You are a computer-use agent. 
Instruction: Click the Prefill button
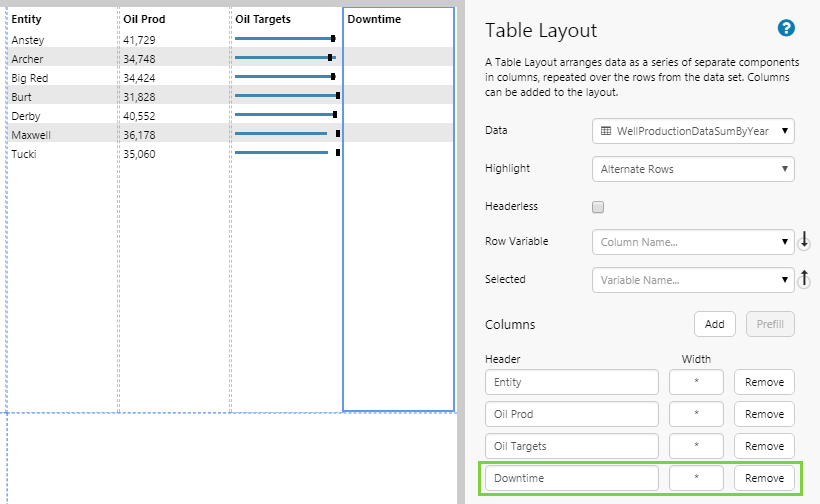pos(770,324)
